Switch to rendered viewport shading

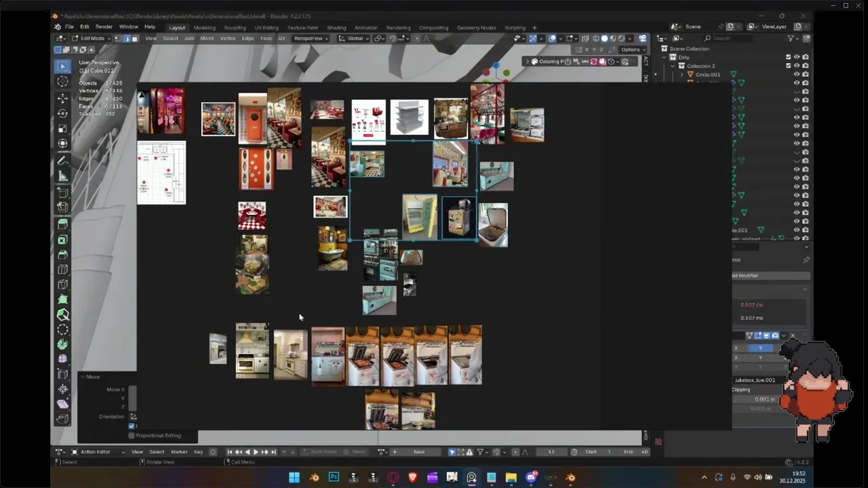621,39
